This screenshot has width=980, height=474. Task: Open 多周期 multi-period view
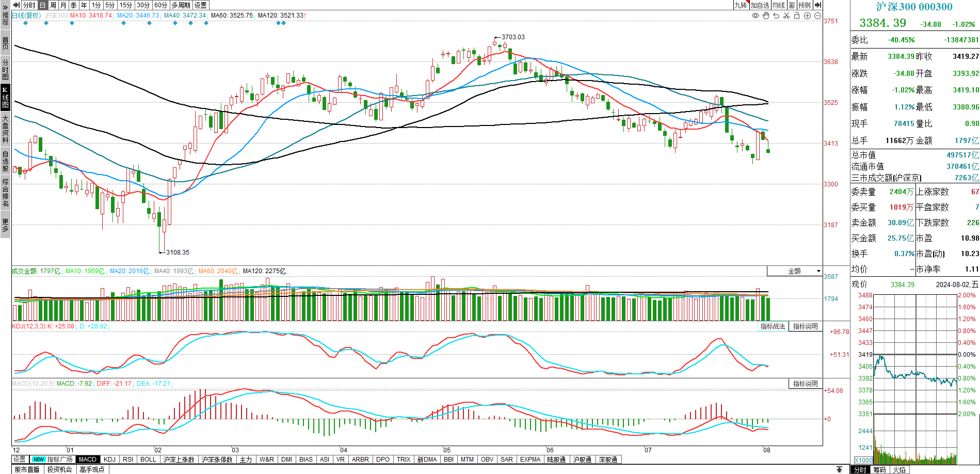point(181,5)
